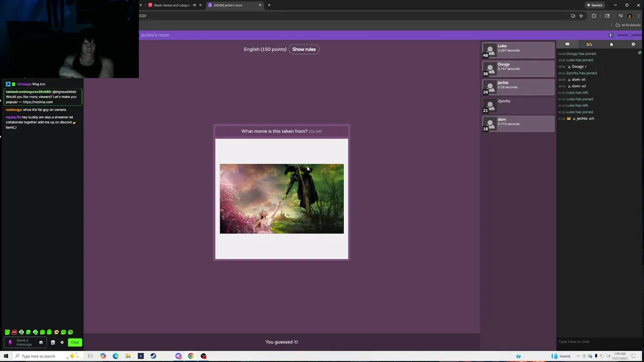Open the Gemini button in Chrome

pos(594,5)
